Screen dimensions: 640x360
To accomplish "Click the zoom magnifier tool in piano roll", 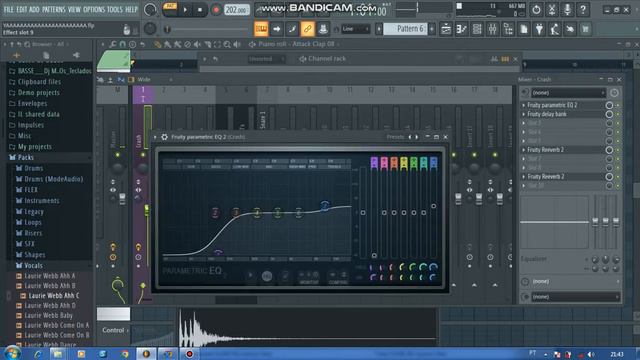I will click(x=227, y=44).
